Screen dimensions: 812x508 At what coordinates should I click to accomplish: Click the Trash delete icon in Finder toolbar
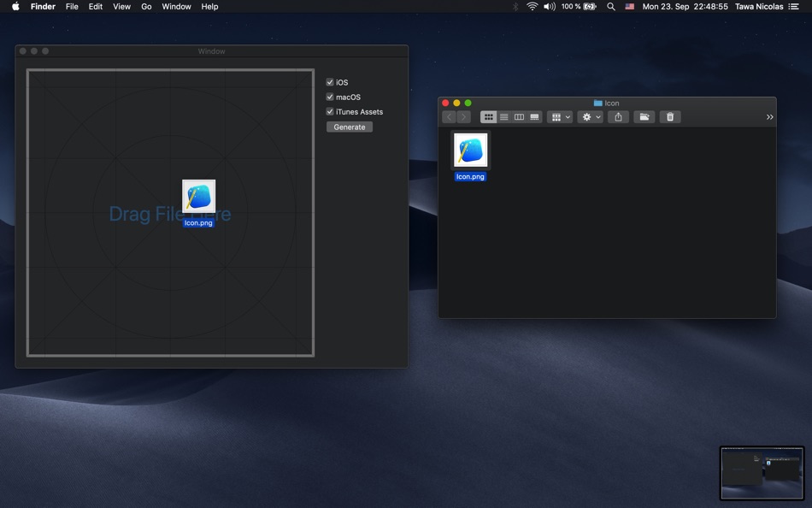pyautogui.click(x=670, y=117)
